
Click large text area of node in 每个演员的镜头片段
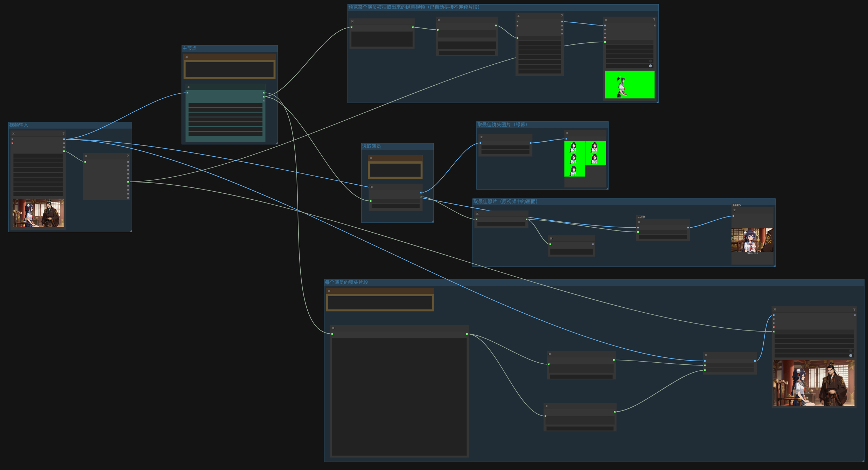(x=399, y=397)
